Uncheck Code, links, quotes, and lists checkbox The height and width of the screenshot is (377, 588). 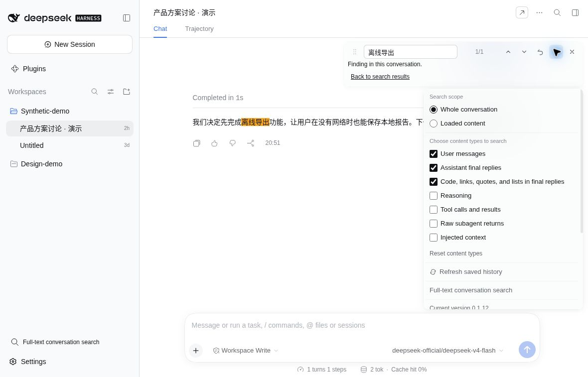coord(434,181)
